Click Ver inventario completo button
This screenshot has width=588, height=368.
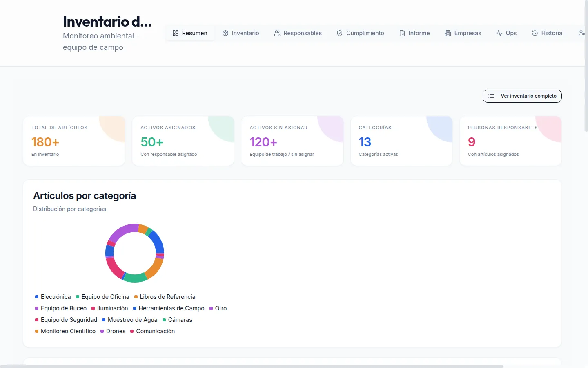(x=522, y=96)
